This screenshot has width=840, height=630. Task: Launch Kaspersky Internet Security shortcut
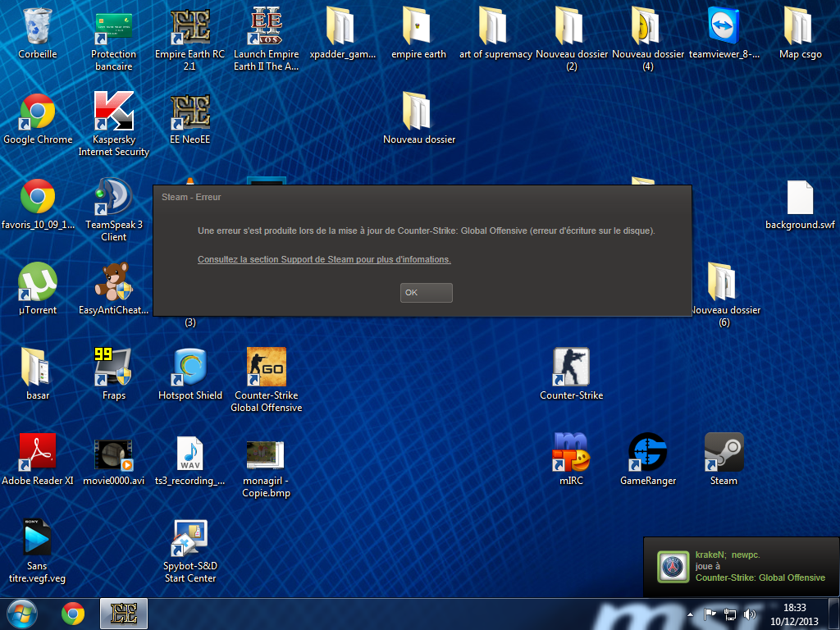(x=113, y=112)
